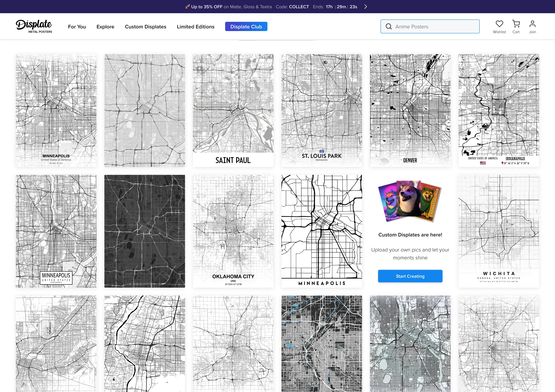Open the unlabeled light gray map poster

[x=145, y=110]
